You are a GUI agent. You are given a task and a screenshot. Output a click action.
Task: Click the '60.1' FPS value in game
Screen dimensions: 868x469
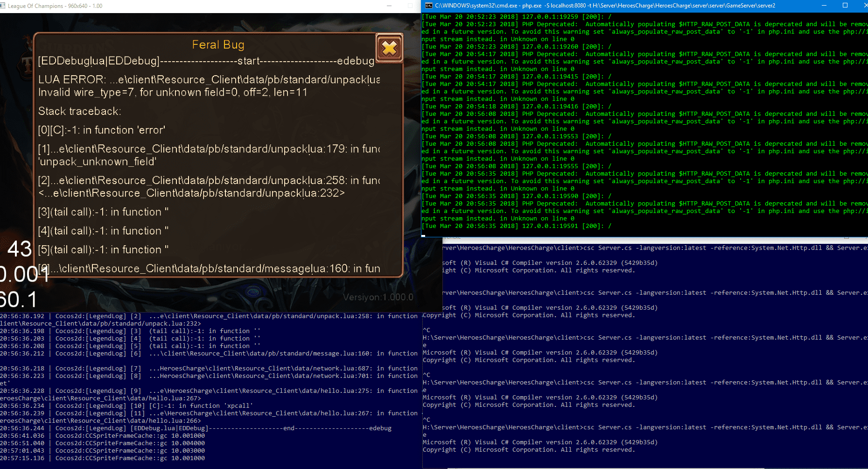click(19, 299)
